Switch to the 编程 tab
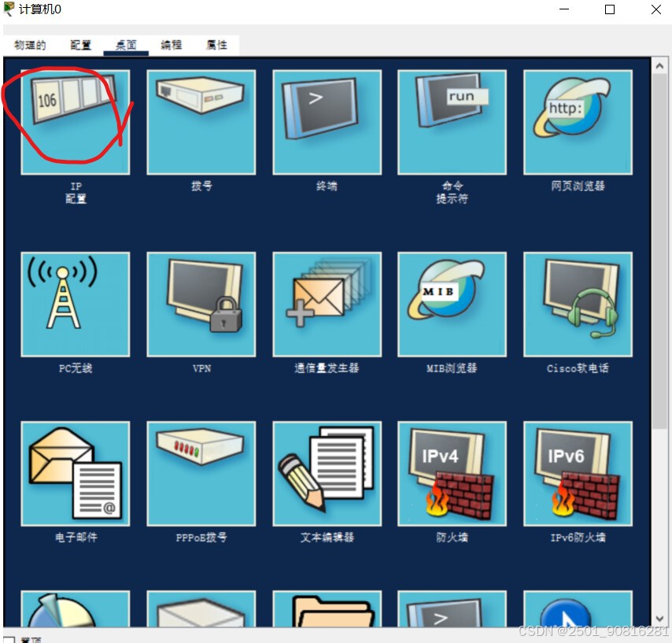Viewport: 672px width, 643px height. point(172,45)
